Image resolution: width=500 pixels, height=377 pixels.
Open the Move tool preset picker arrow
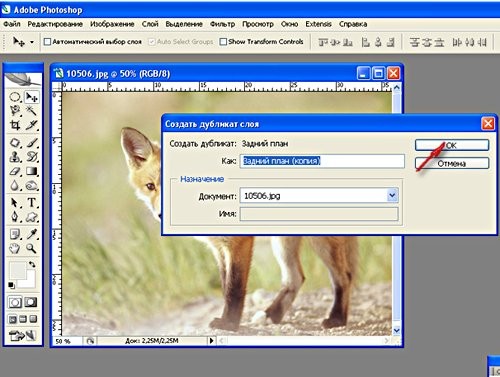coord(32,42)
